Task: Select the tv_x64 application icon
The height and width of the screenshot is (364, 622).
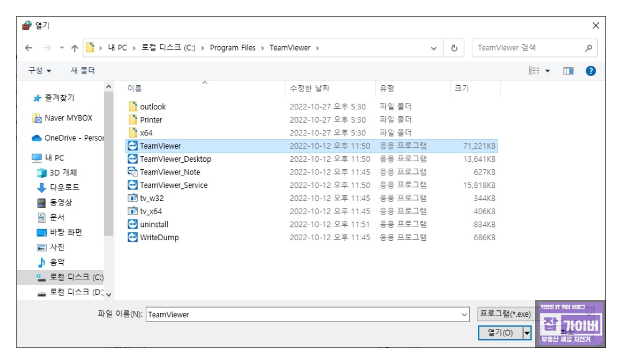Action: coord(132,211)
